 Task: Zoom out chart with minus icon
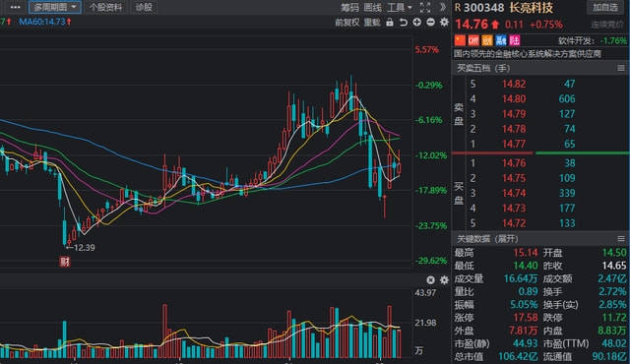tap(430, 23)
